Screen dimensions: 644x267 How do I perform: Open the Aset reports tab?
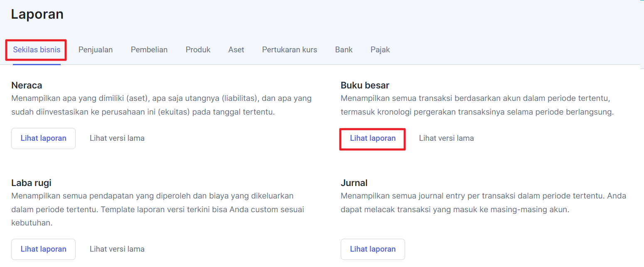[236, 50]
